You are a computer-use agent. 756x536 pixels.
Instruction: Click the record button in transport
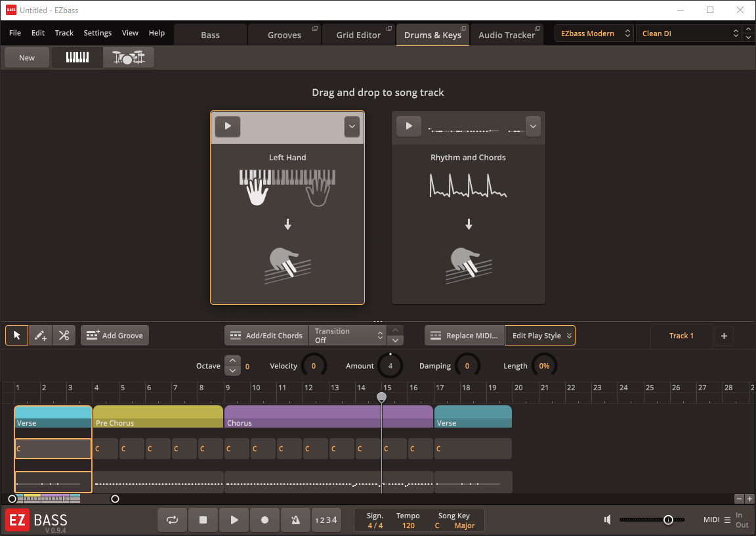(x=265, y=520)
